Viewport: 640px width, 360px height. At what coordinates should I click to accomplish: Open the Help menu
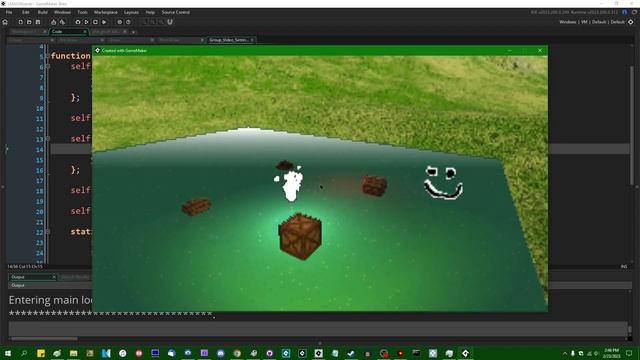click(150, 12)
